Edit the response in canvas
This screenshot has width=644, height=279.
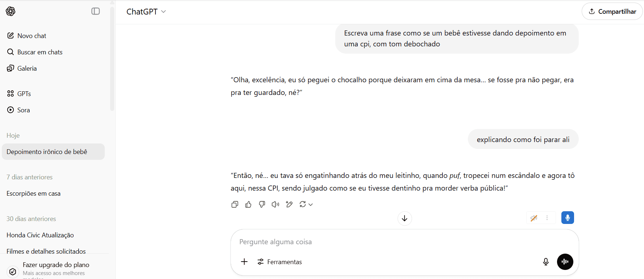tap(289, 204)
